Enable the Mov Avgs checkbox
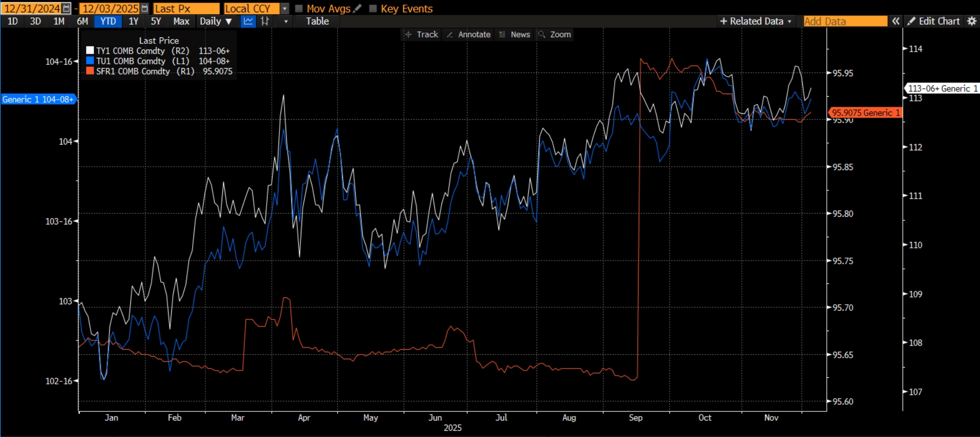Screen dimensions: 980x437 (299, 9)
